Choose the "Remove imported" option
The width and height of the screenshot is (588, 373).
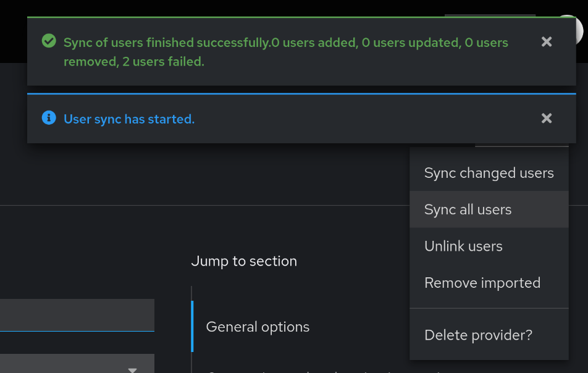coord(482,283)
